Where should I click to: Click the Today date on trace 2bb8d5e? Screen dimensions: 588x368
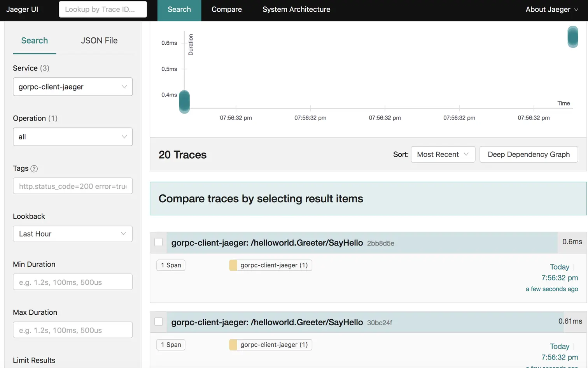[560, 267]
